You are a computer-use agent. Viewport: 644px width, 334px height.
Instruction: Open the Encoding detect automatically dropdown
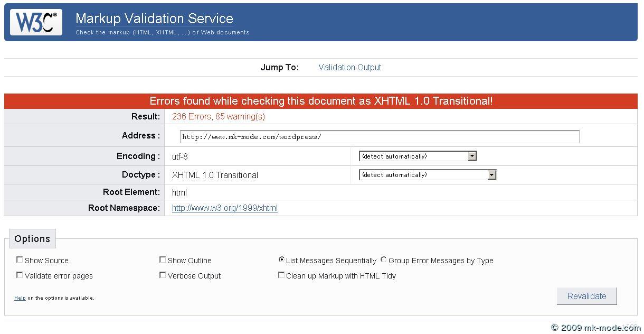(418, 156)
